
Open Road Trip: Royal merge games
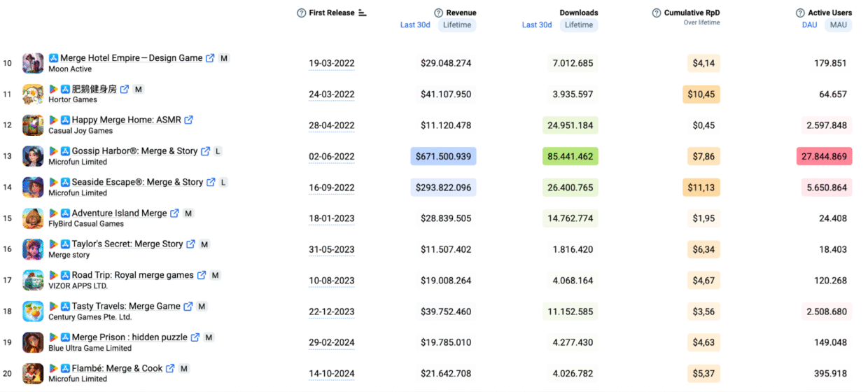click(x=132, y=275)
